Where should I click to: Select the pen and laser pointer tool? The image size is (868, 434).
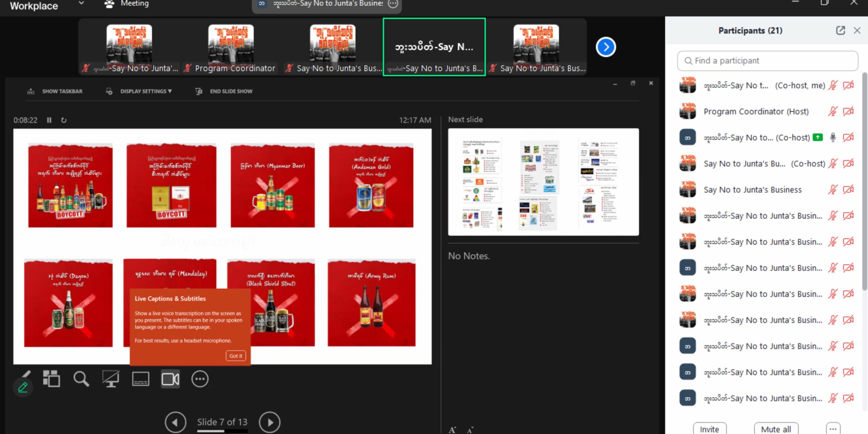[x=26, y=374]
